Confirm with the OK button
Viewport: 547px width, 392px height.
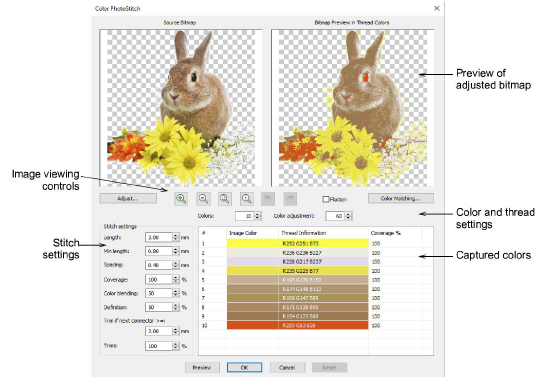click(x=244, y=367)
